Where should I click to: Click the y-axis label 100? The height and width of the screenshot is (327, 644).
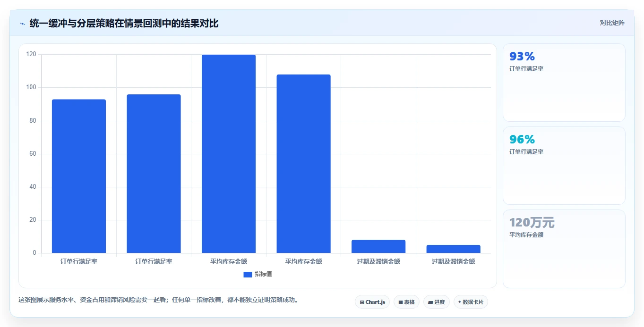[31, 88]
